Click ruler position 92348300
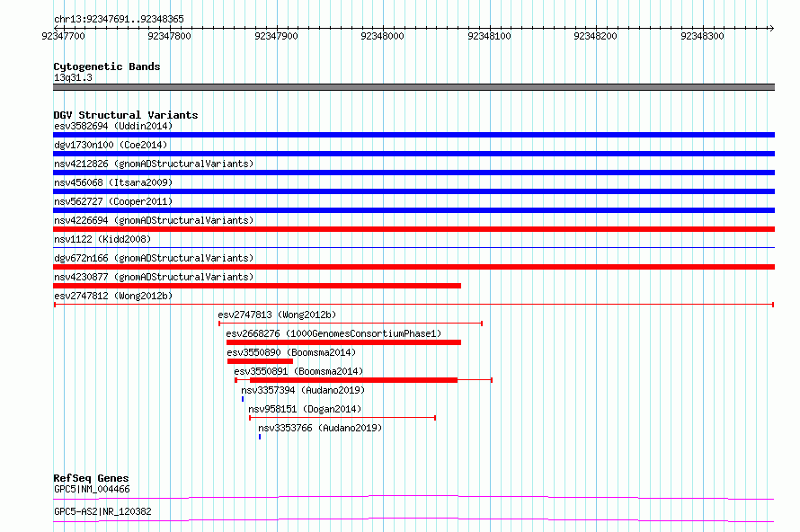The width and height of the screenshot is (800, 532). pos(702,36)
